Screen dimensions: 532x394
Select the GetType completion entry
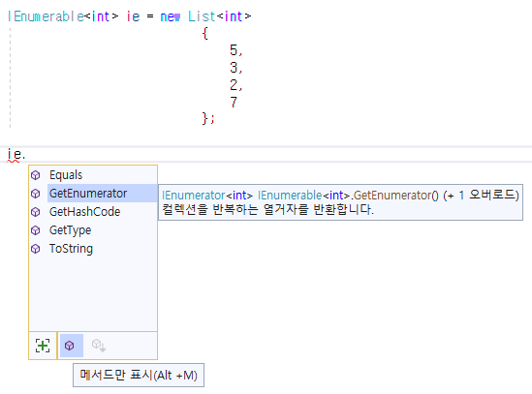pyautogui.click(x=93, y=230)
